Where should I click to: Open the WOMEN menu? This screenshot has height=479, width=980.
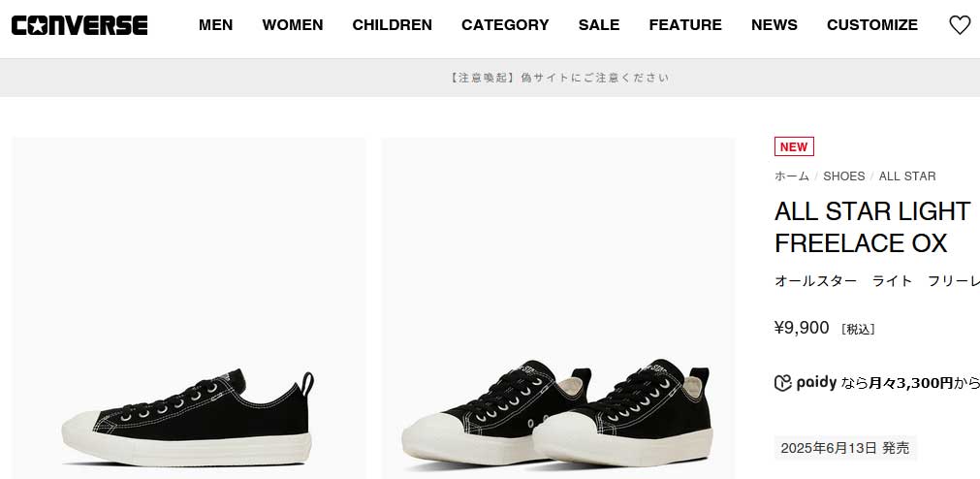point(293,25)
